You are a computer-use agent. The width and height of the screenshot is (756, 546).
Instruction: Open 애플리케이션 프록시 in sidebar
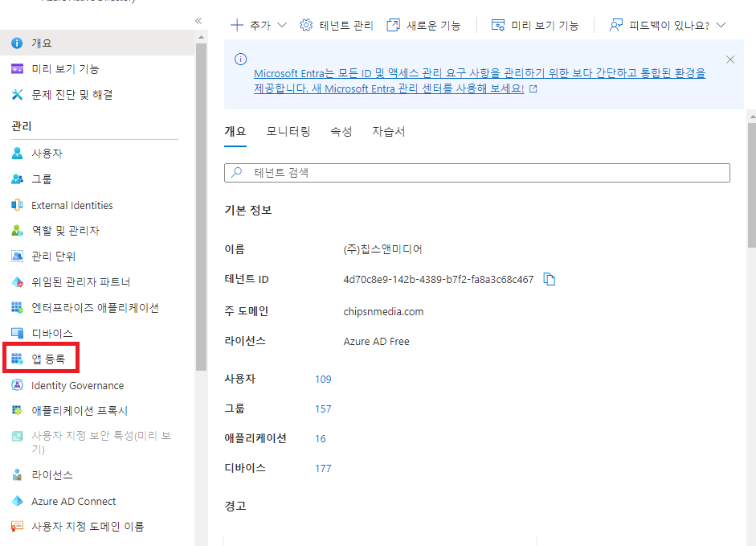coord(80,411)
